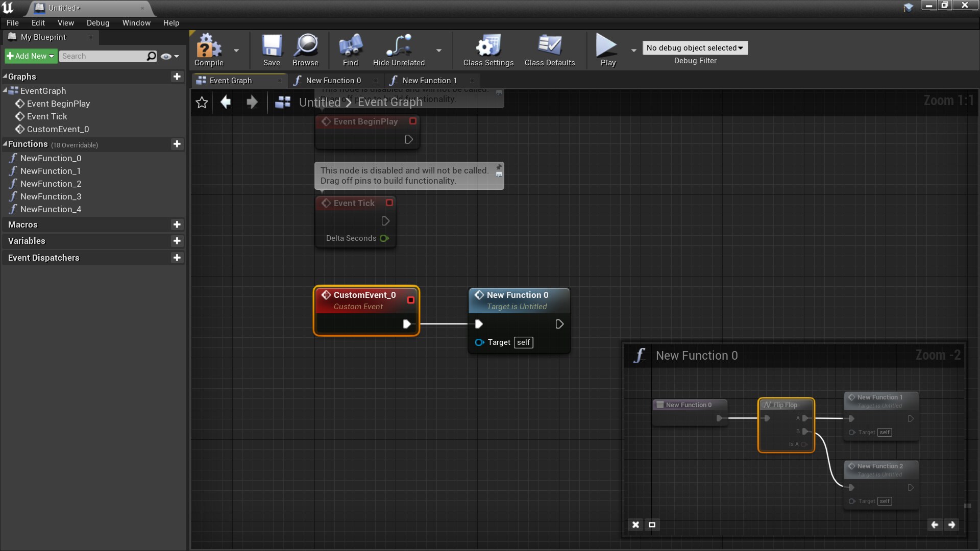Switch to the New Function 1 tab
Viewport: 980px width, 551px height.
[x=429, y=80]
